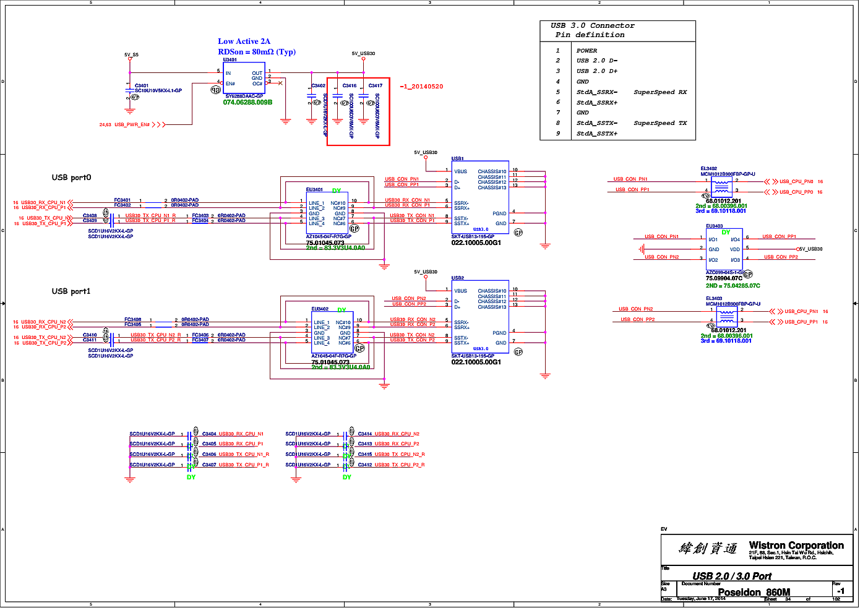The image size is (868, 613).
Task: Select the USB30_TX_CPU_P1 net label
Action: pyautogui.click(x=45, y=223)
